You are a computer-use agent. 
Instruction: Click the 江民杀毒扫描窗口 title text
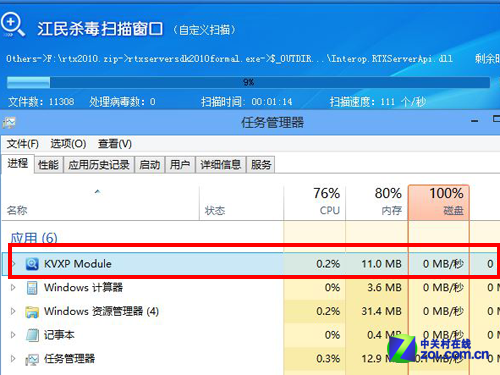click(x=100, y=29)
